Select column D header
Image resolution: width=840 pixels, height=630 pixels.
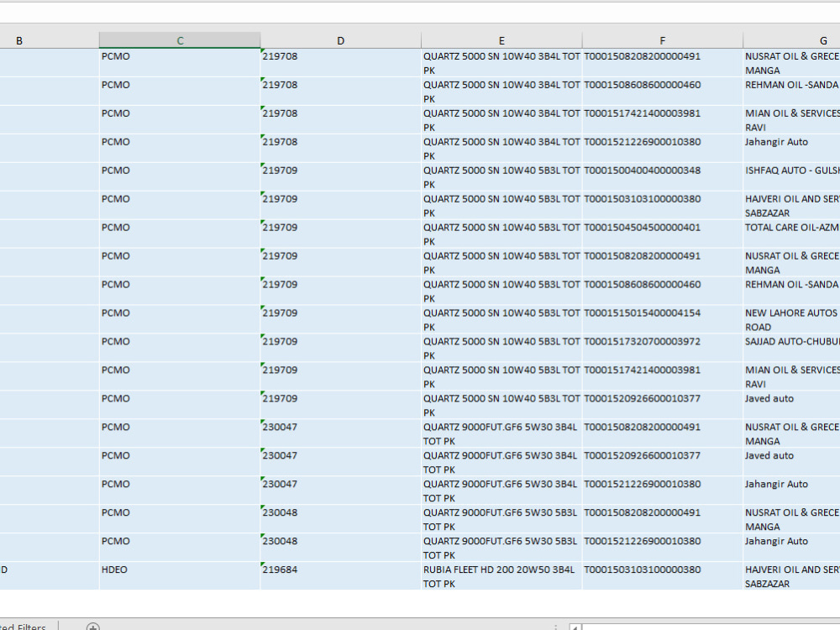[341, 40]
